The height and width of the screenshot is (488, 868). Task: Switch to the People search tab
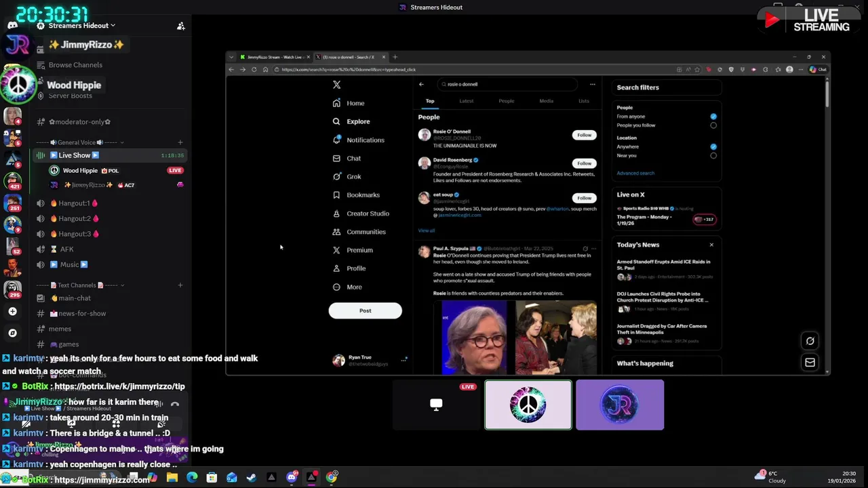coord(507,101)
